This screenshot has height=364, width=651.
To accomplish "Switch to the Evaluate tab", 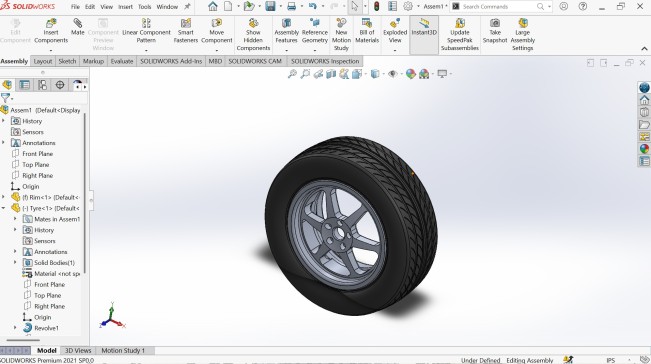I will click(x=122, y=61).
